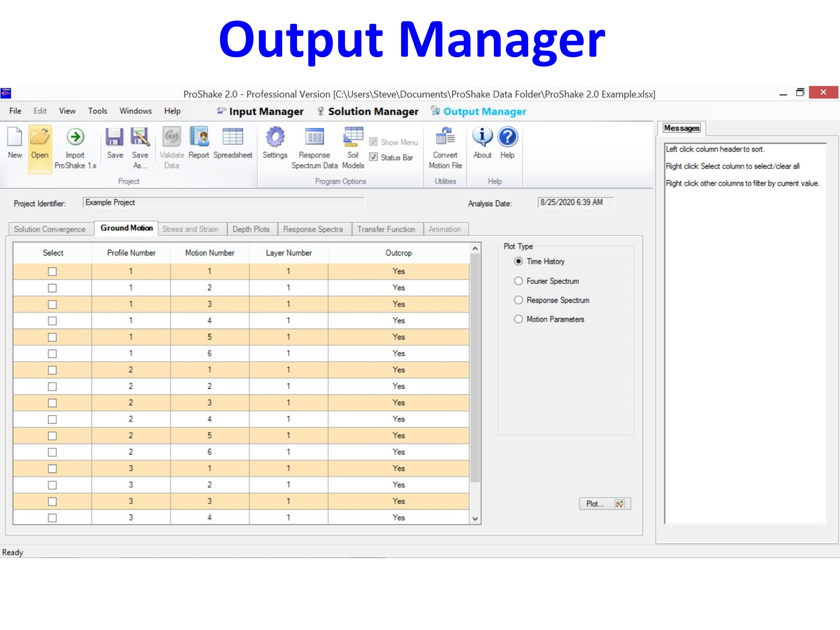Click the Plot... button
The height and width of the screenshot is (630, 840).
pyautogui.click(x=605, y=504)
